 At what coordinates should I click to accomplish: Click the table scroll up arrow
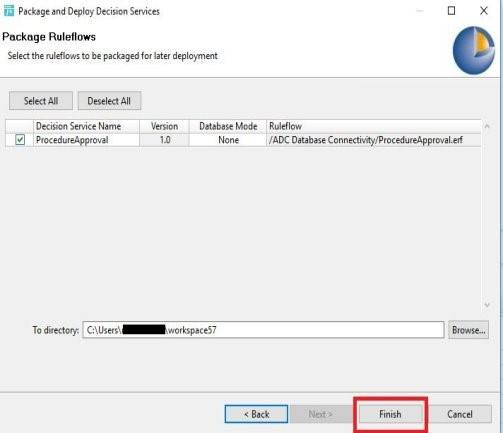(487, 126)
